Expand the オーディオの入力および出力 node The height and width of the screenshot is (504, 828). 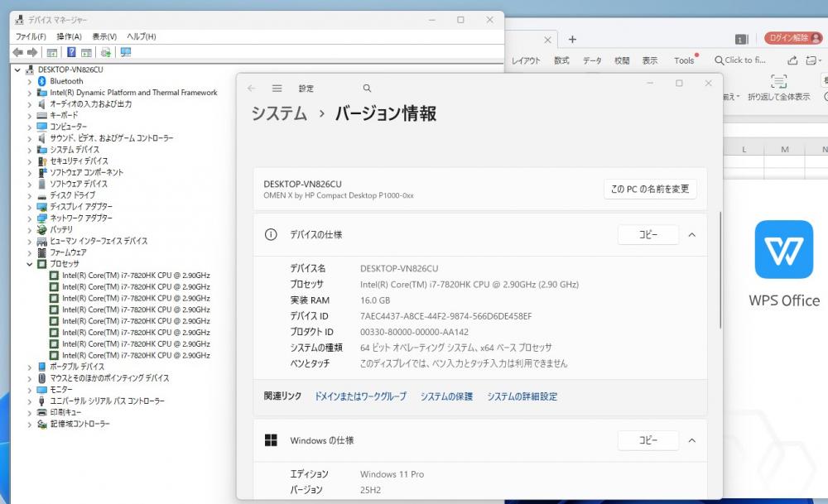point(30,104)
